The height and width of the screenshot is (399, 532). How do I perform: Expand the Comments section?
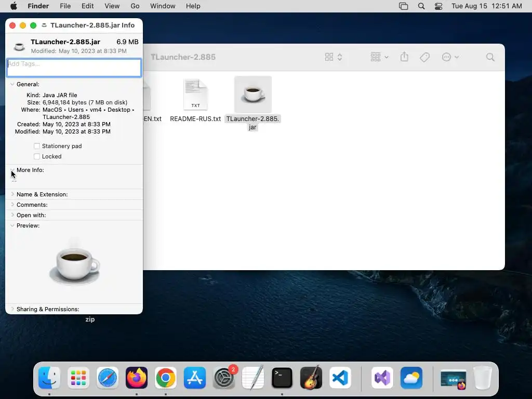12,205
